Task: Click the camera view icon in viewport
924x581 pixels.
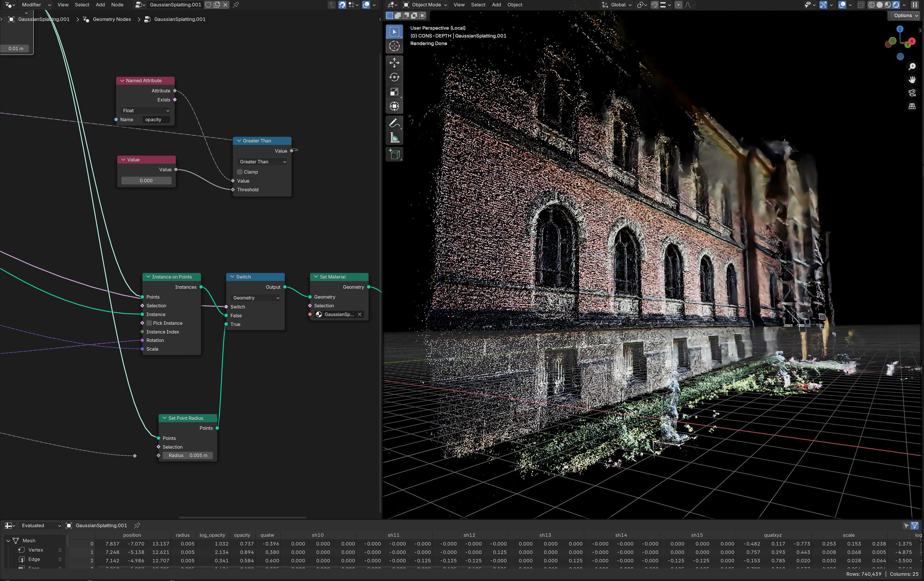Action: (912, 93)
